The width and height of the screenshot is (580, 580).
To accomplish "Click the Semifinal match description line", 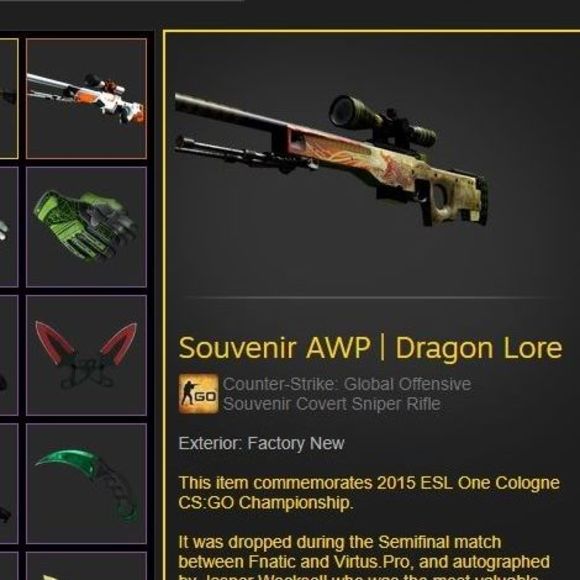I will point(340,542).
